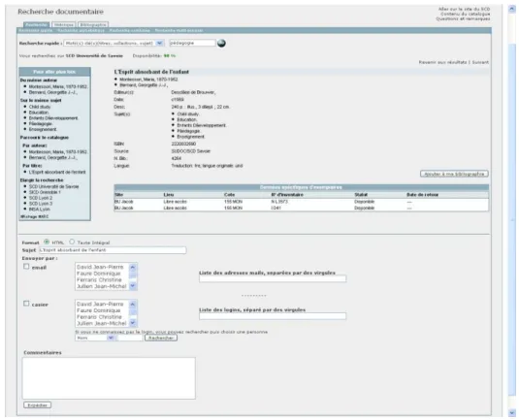Click the down arrow of the casier recipients list
Image resolution: width=519 pixels, height=420 pixels.
tap(132, 323)
